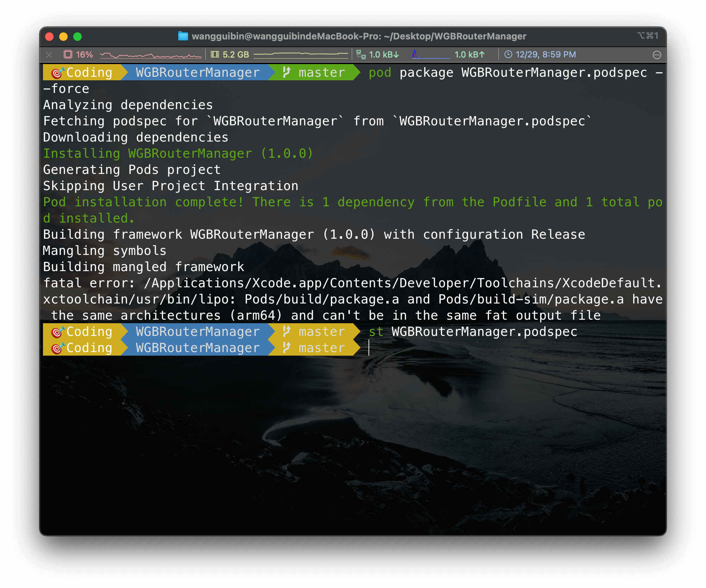This screenshot has height=588, width=706.
Task: Click the CPU chip icon in status bar
Action: click(68, 55)
